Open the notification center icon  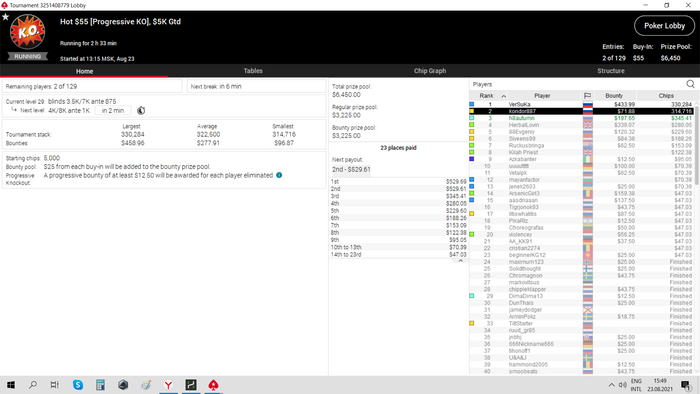[686, 385]
